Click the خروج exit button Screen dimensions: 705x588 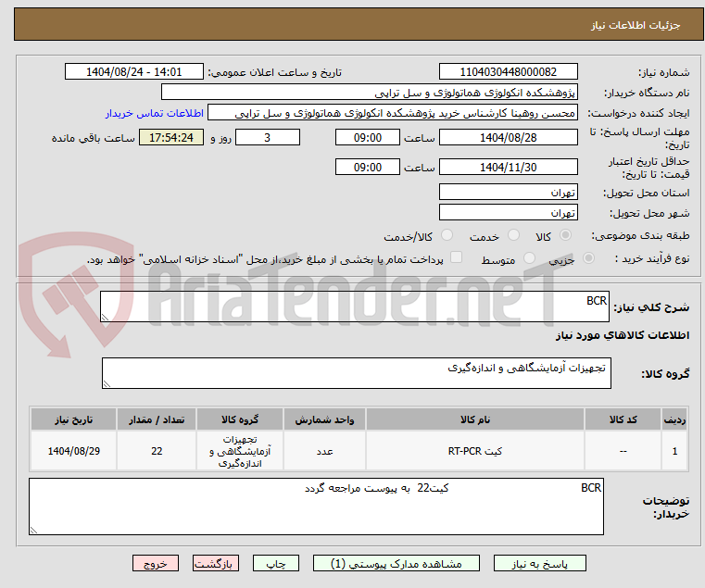coord(156,563)
